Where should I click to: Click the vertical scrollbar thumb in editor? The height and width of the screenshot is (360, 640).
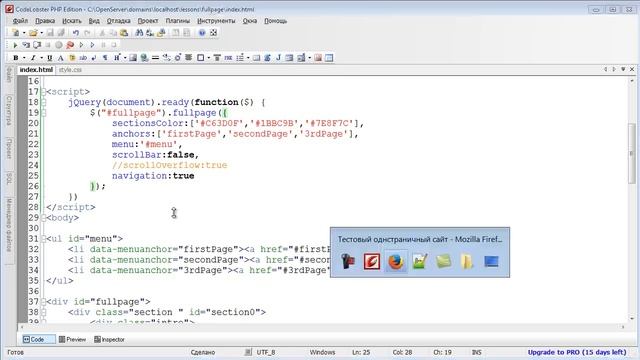pyautogui.click(x=631, y=153)
